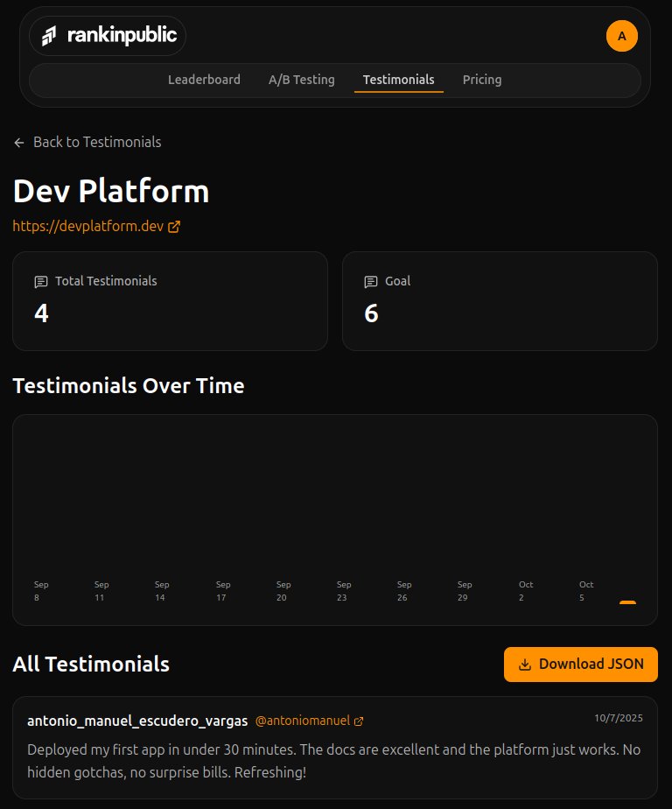Open the user avatar A menu
Screen dimensions: 672x809
621,36
